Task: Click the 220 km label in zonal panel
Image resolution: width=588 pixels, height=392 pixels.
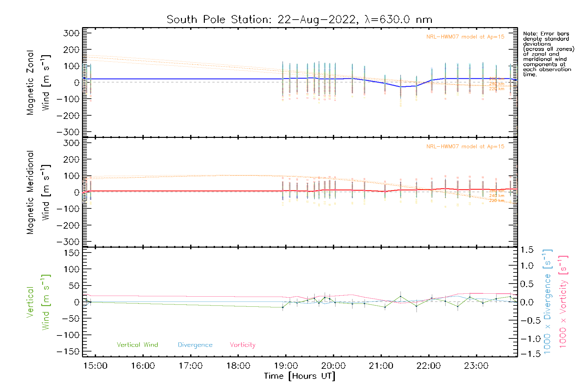Action: tap(497, 89)
